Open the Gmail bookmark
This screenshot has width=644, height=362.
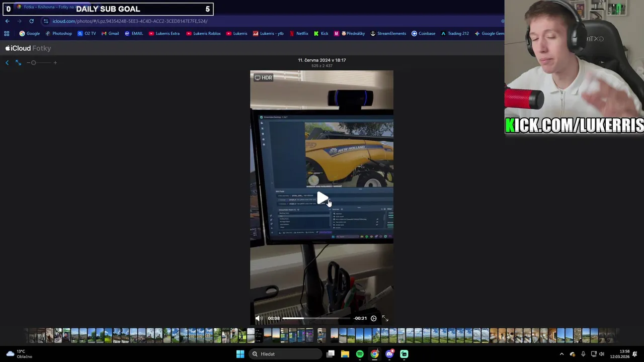[110, 34]
